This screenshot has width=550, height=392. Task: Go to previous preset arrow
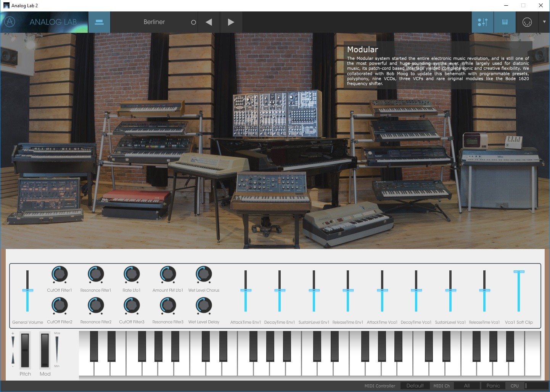tap(209, 22)
